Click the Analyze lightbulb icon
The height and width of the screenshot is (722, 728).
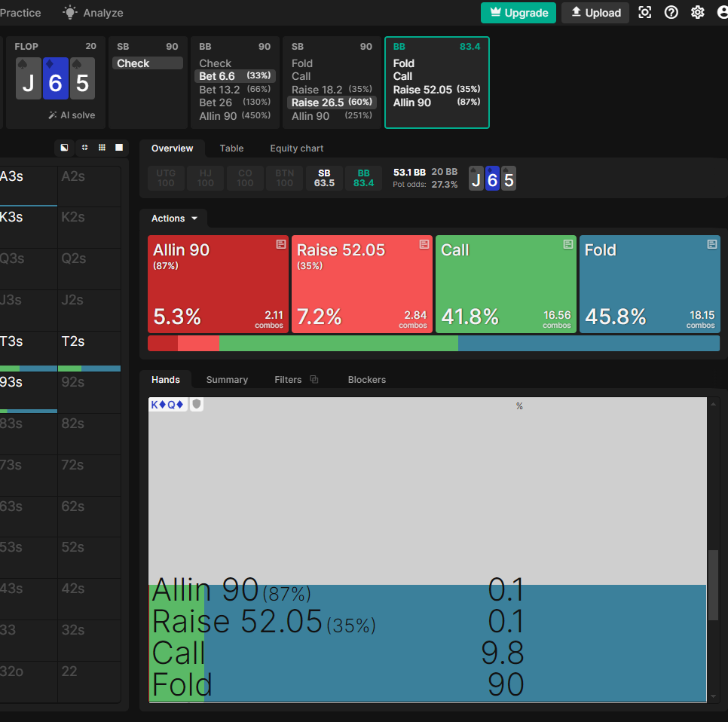(70, 13)
